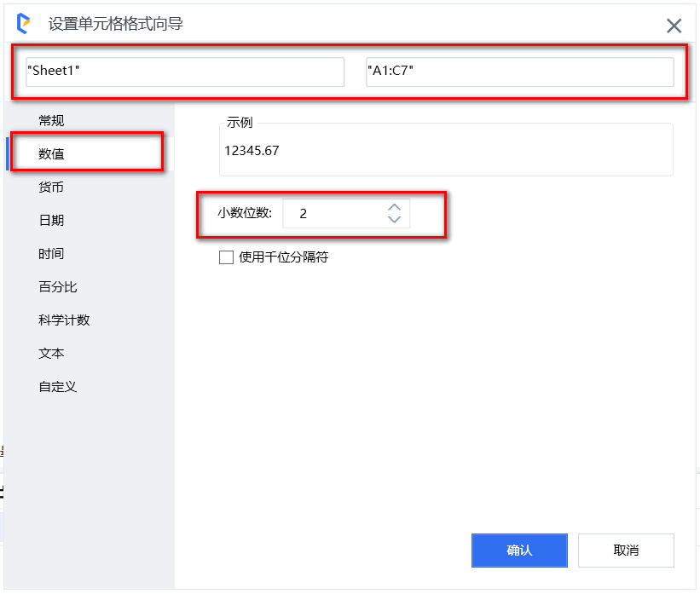Select the 自定义 format category
The width and height of the screenshot is (700, 594).
[90, 386]
